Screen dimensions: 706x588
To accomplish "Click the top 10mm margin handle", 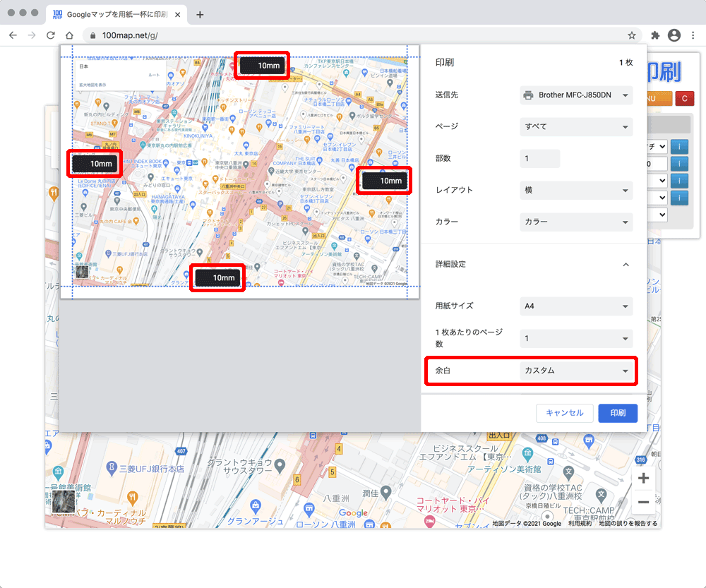I will tap(262, 66).
